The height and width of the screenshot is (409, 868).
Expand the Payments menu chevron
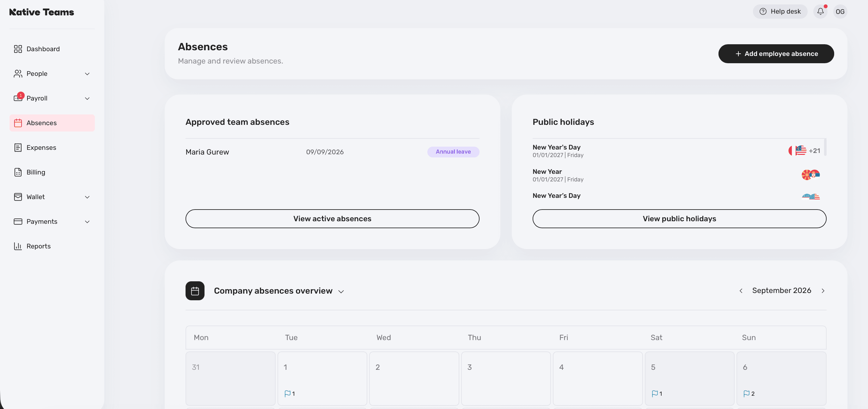[x=87, y=222]
